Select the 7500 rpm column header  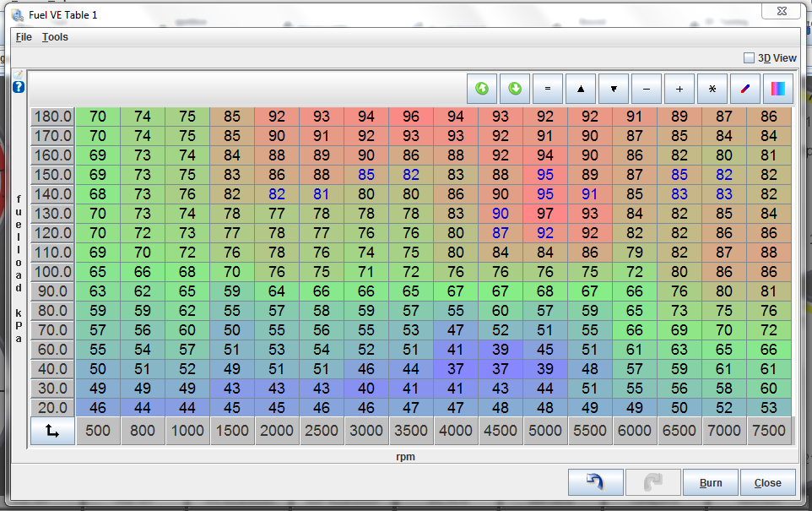point(769,431)
